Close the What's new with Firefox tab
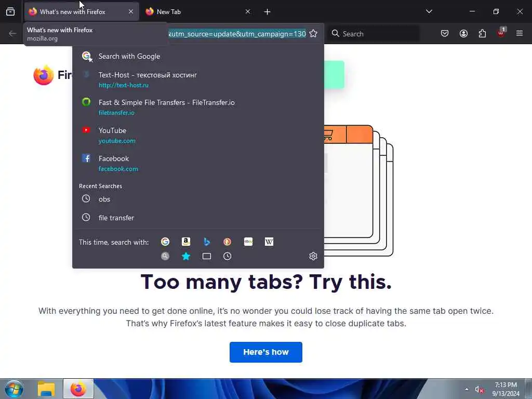 pyautogui.click(x=131, y=12)
